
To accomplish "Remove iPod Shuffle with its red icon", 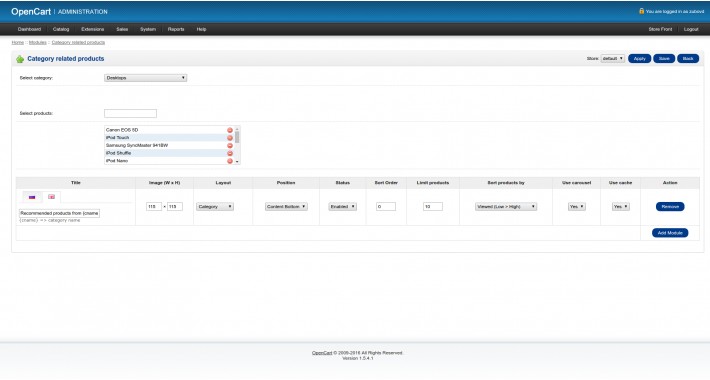I will click(230, 154).
